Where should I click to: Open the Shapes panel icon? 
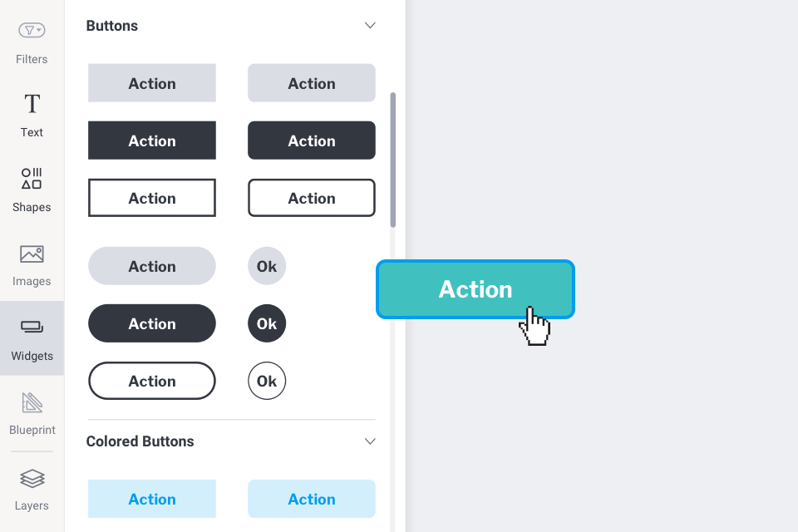pos(32,179)
